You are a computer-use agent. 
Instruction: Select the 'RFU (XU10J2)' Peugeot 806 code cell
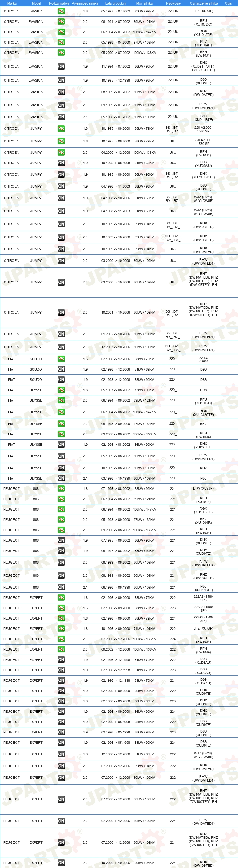(x=203, y=500)
